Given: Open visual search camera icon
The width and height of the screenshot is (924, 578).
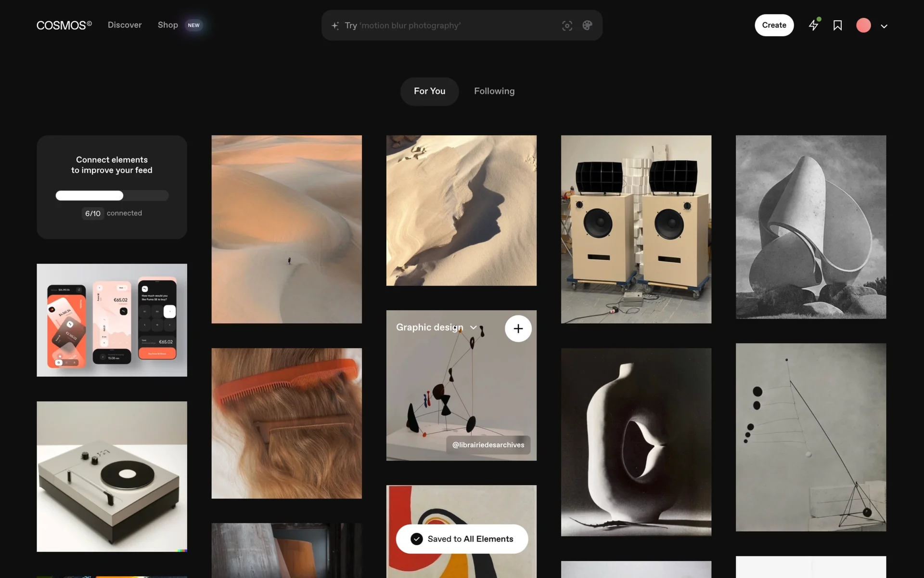Looking at the screenshot, I should [567, 26].
